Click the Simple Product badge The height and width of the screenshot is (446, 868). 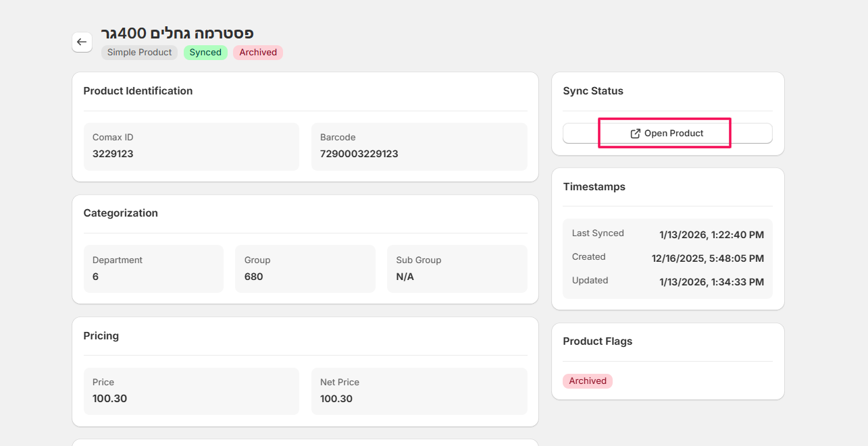pos(139,53)
